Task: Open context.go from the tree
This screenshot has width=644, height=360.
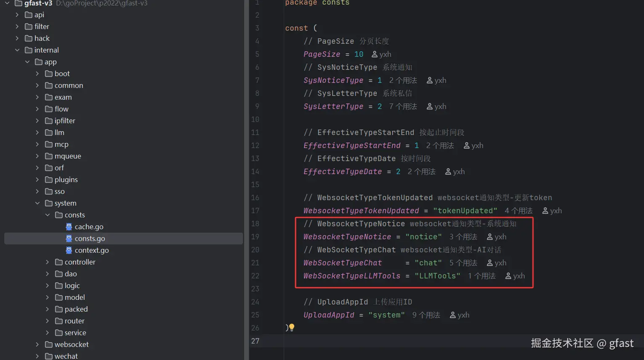Action: point(124,250)
